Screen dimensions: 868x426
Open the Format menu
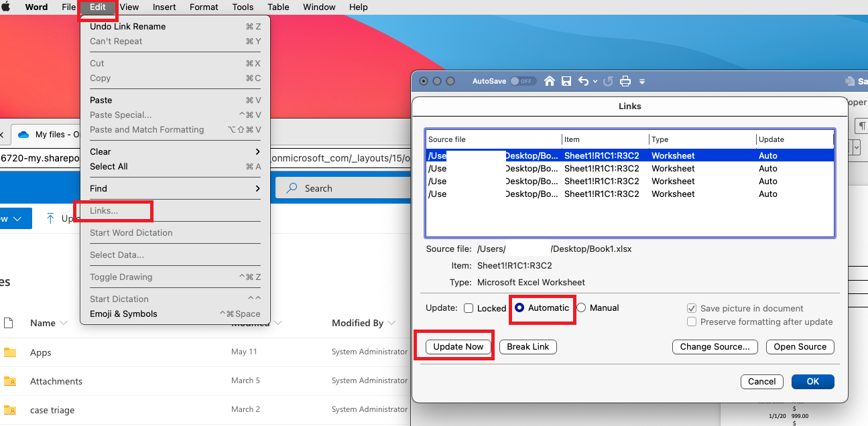[204, 7]
